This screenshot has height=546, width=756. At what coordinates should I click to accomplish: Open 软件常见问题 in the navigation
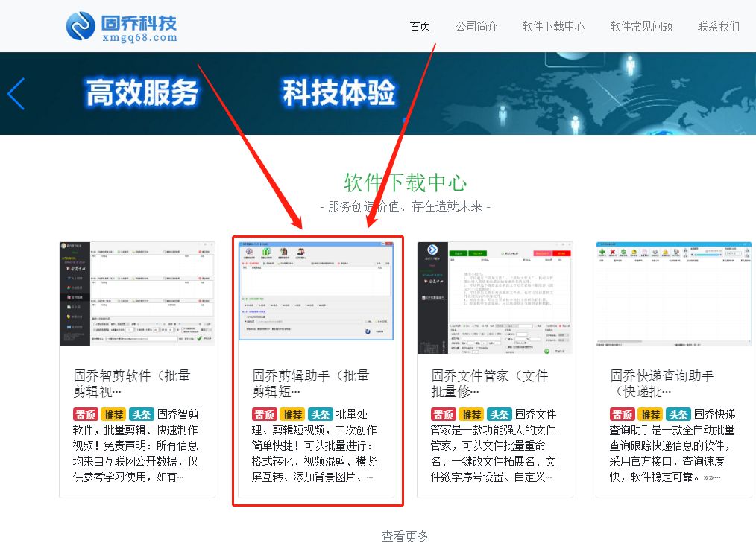pyautogui.click(x=641, y=26)
